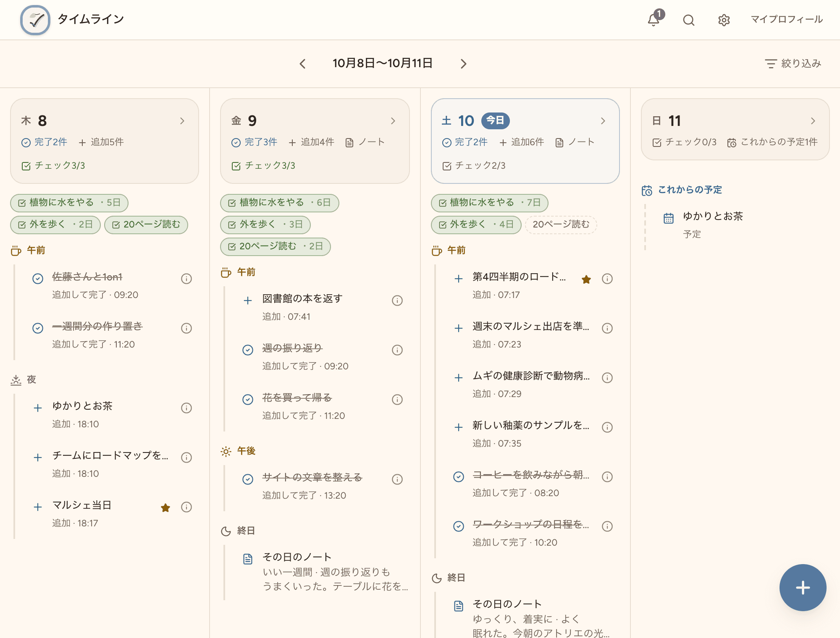Toggle completion of 佐藤さんと1on1
The width and height of the screenshot is (840, 638).
(x=38, y=279)
